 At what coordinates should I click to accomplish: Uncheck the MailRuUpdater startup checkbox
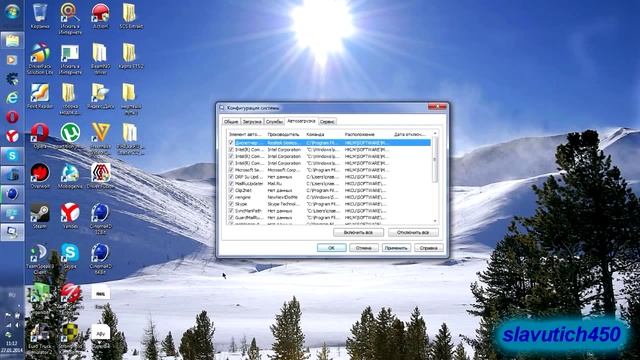(231, 183)
